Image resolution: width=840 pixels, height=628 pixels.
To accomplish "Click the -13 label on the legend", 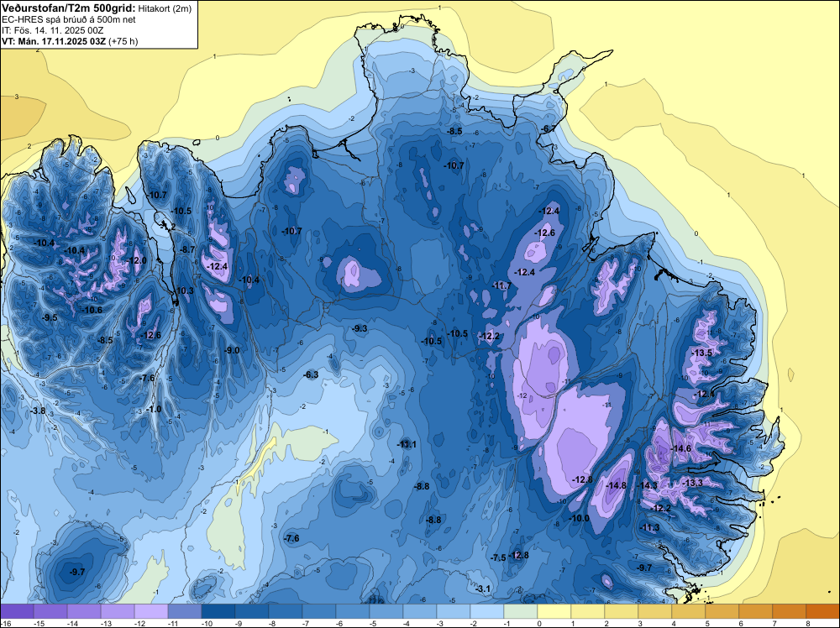I will pyautogui.click(x=106, y=623).
